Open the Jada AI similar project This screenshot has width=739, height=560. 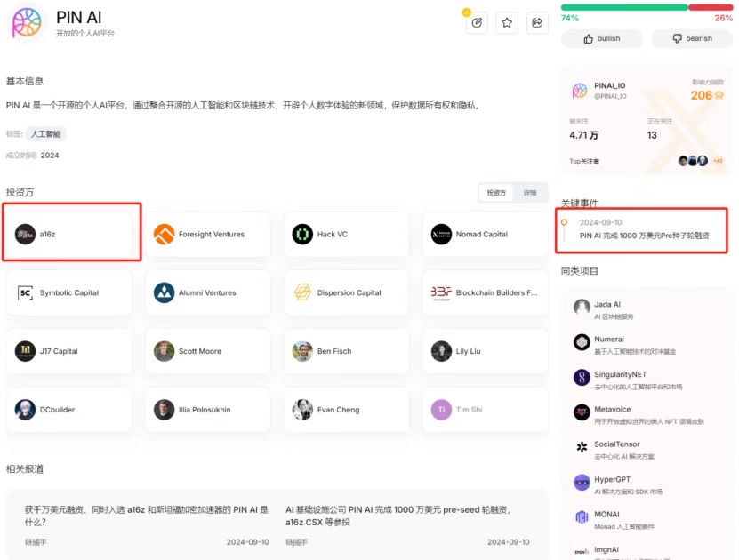click(646, 309)
